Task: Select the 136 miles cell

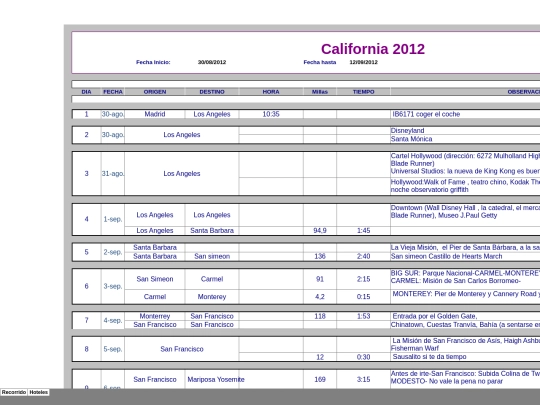Action: [x=320, y=256]
